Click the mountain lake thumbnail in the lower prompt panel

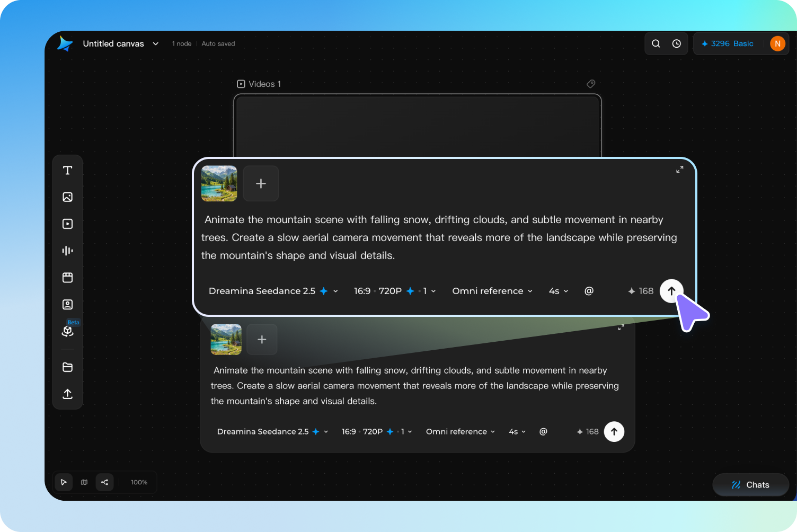point(226,340)
